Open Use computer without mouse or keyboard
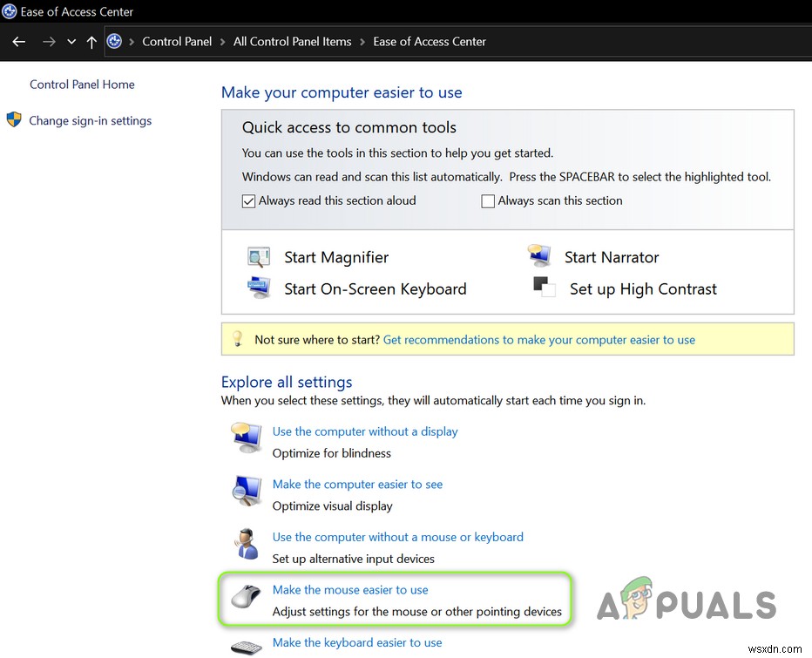 coord(397,537)
